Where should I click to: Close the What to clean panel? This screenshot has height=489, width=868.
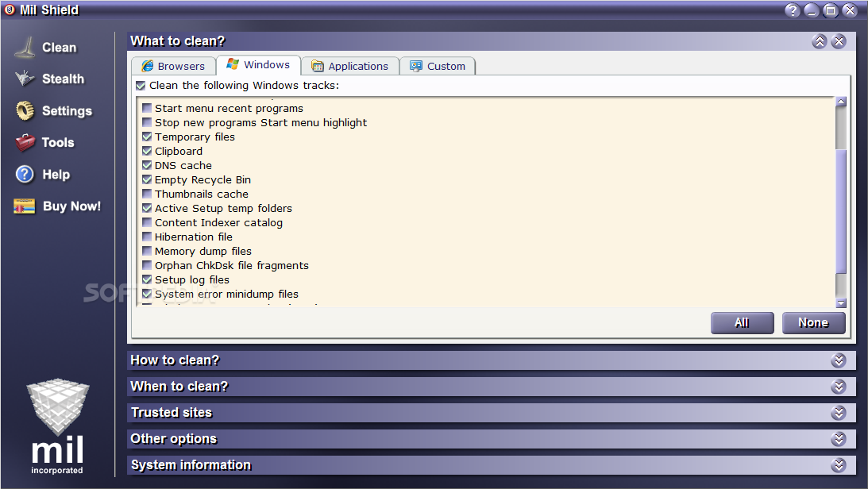pyautogui.click(x=839, y=41)
